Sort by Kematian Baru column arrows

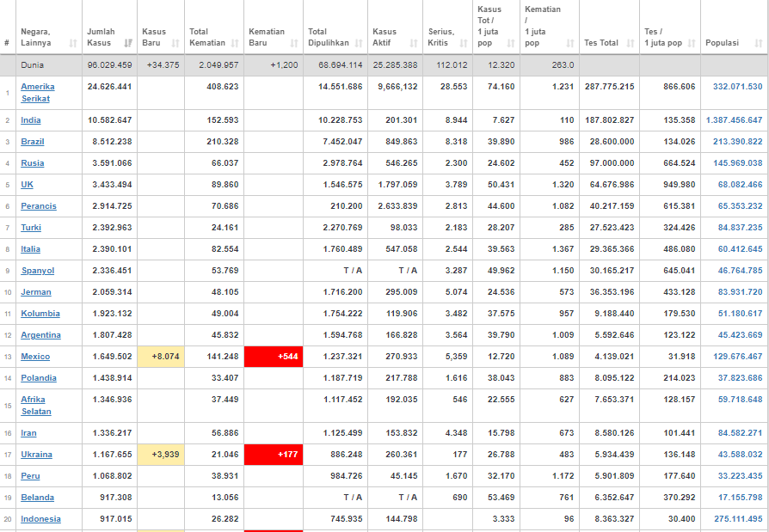pyautogui.click(x=294, y=43)
